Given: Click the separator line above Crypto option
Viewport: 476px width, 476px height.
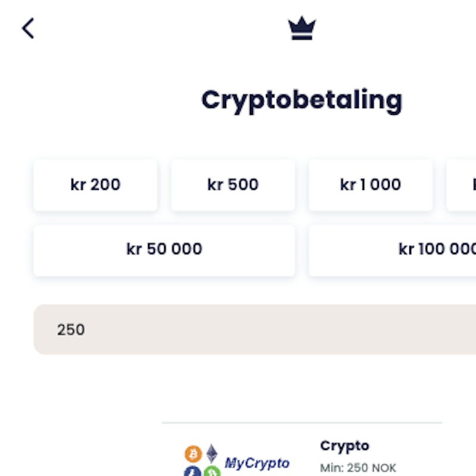Looking at the screenshot, I should (x=302, y=423).
